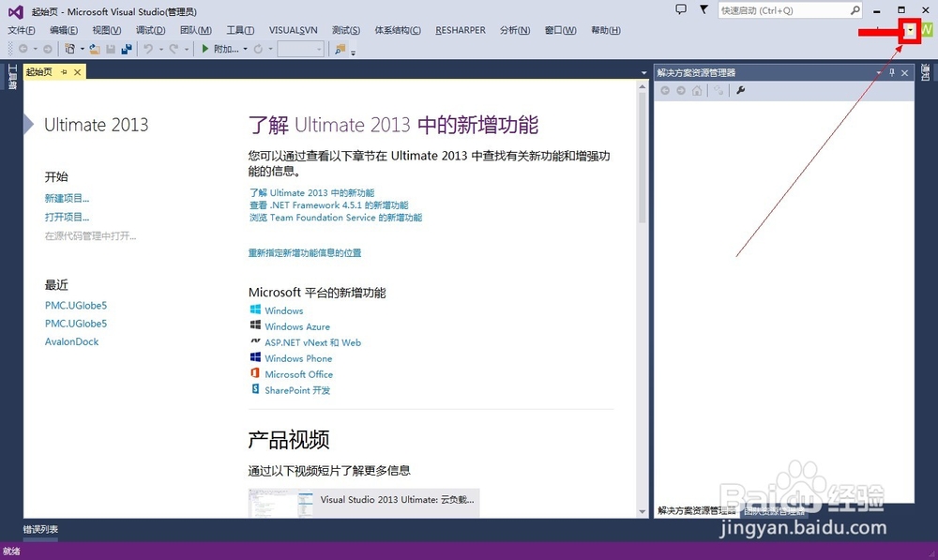
Task: Click the Microsoft Office link
Action: [298, 374]
